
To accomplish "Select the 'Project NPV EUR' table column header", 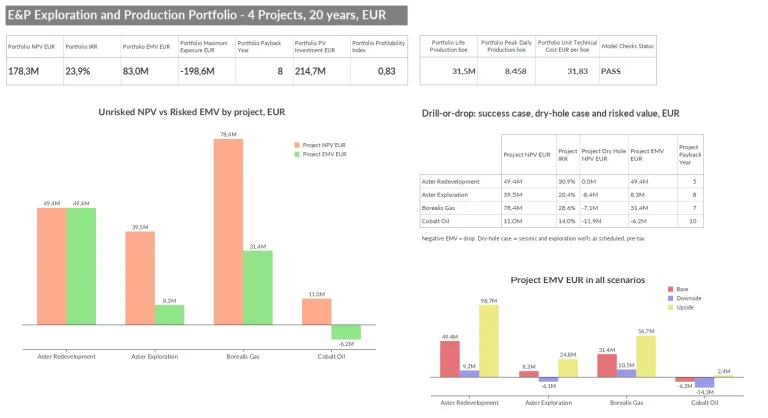I will pyautogui.click(x=528, y=155).
